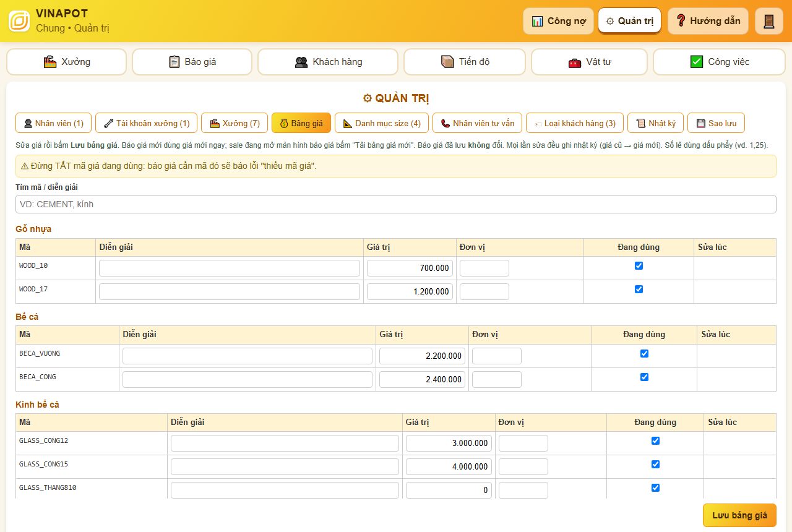This screenshot has height=532, width=792.
Task: Toggle Đang dùng for GLASS_CONG15
Action: tap(655, 465)
